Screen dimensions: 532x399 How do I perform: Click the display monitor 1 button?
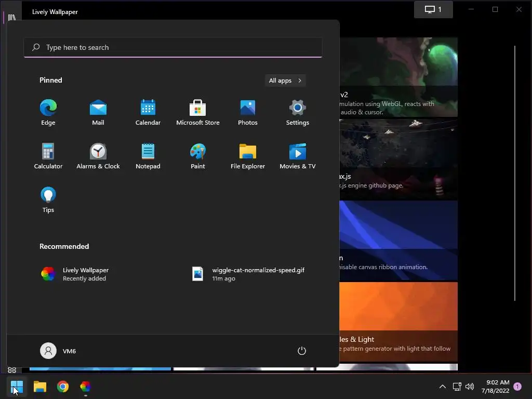(433, 9)
